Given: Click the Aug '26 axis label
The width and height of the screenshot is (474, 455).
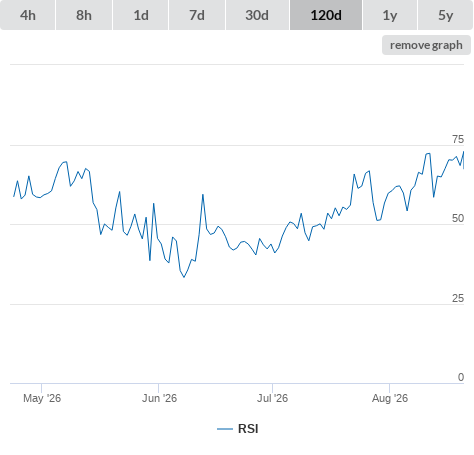Looking at the screenshot, I should pyautogui.click(x=390, y=398).
